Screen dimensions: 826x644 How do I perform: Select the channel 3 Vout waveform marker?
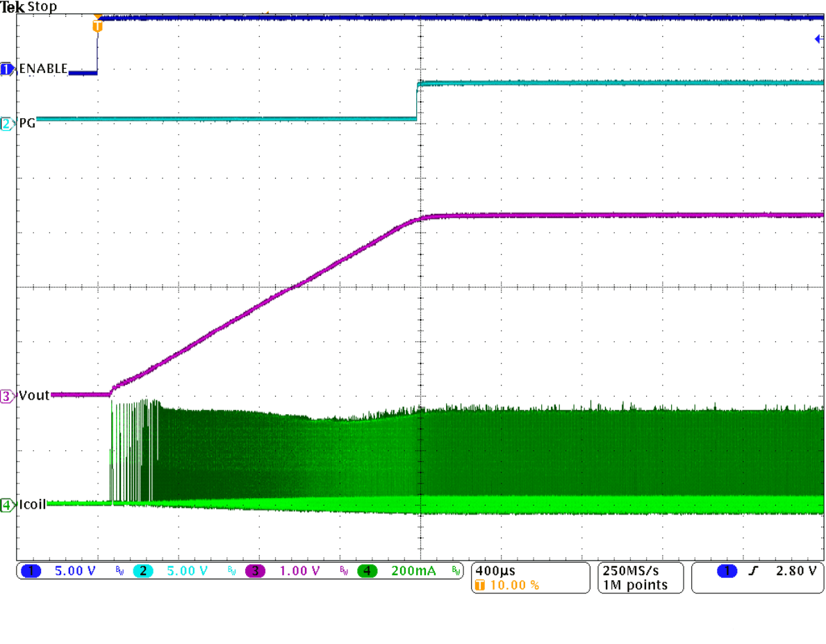click(7, 397)
